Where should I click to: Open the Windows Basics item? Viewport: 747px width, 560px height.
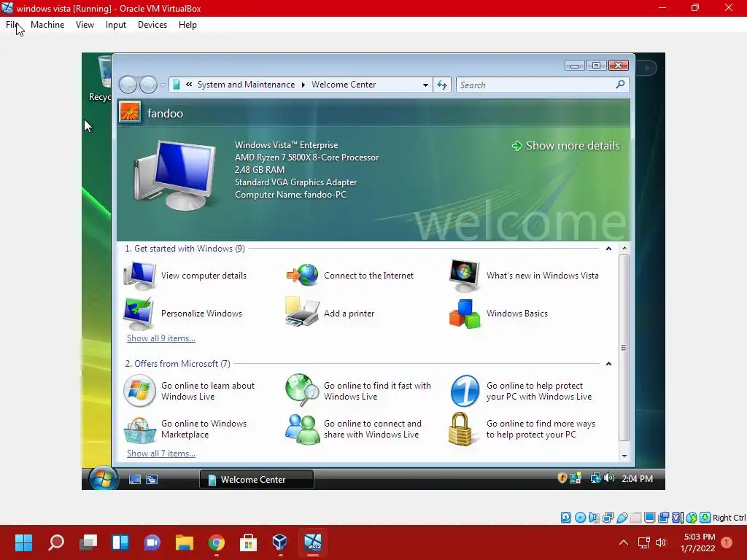pos(498,314)
